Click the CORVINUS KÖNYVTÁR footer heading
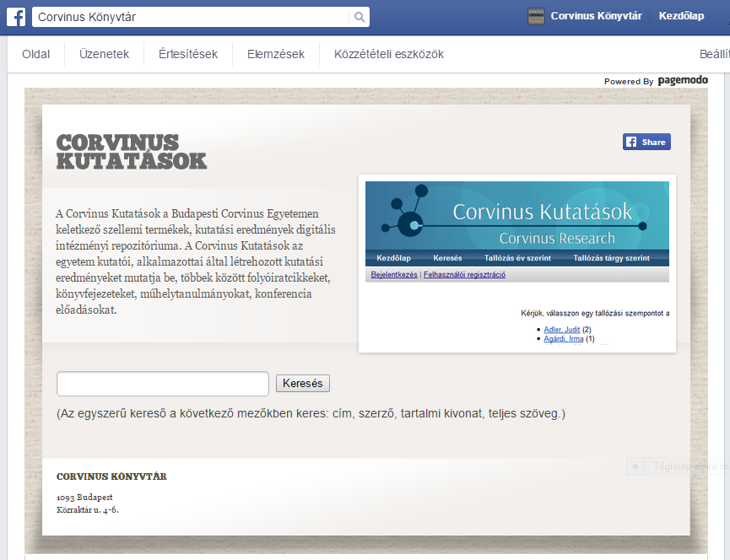 111,477
